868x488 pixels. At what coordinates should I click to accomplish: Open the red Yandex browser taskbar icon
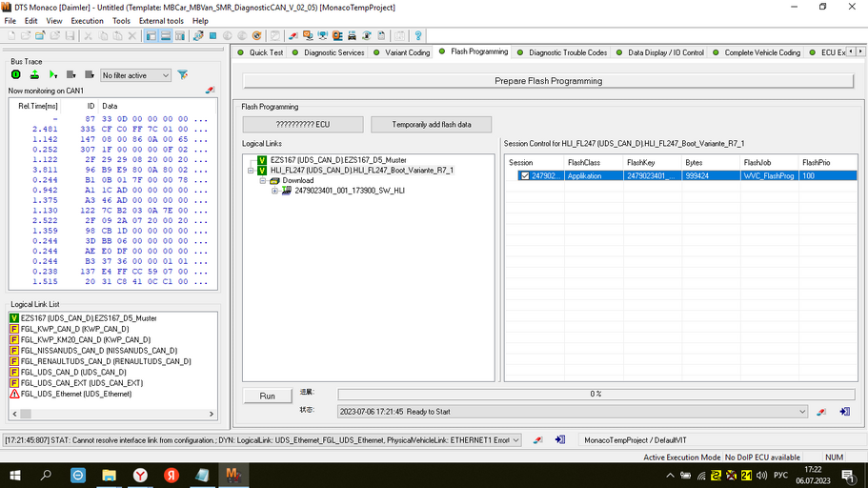(172, 476)
